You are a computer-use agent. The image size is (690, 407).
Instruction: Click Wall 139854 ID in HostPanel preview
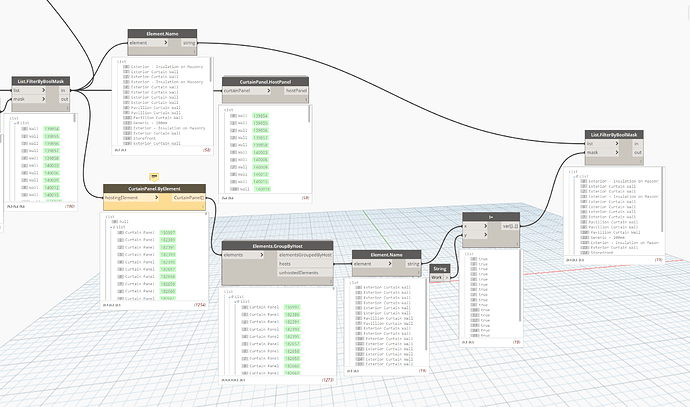[x=261, y=116]
